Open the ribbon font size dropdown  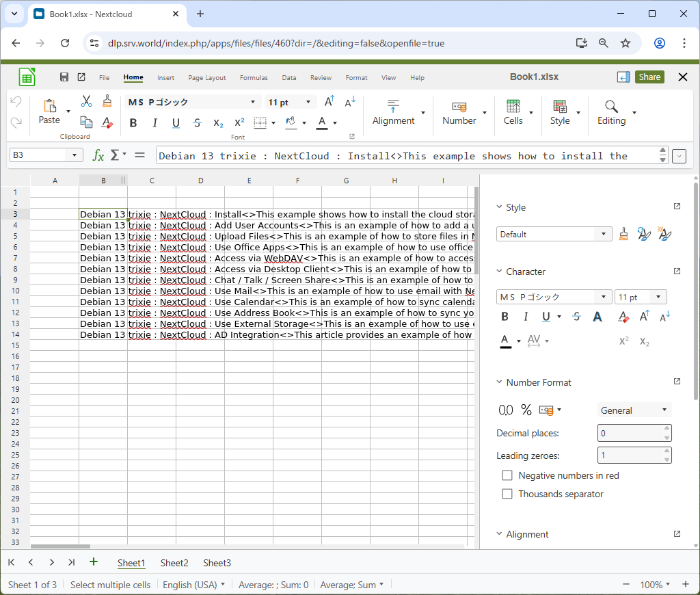click(308, 103)
